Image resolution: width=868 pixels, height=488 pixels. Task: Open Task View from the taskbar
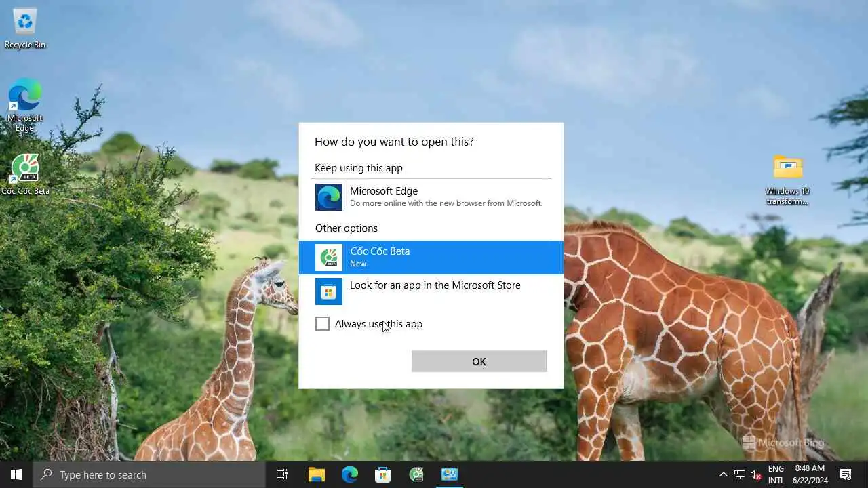click(x=282, y=474)
